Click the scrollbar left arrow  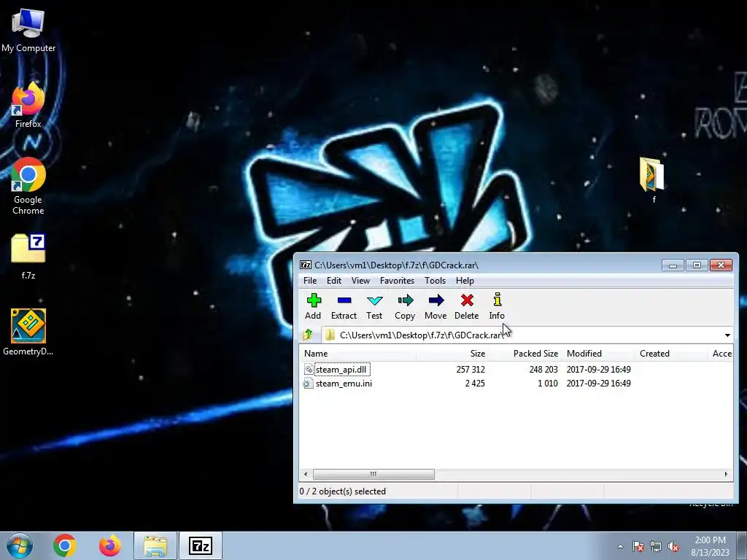(x=306, y=474)
